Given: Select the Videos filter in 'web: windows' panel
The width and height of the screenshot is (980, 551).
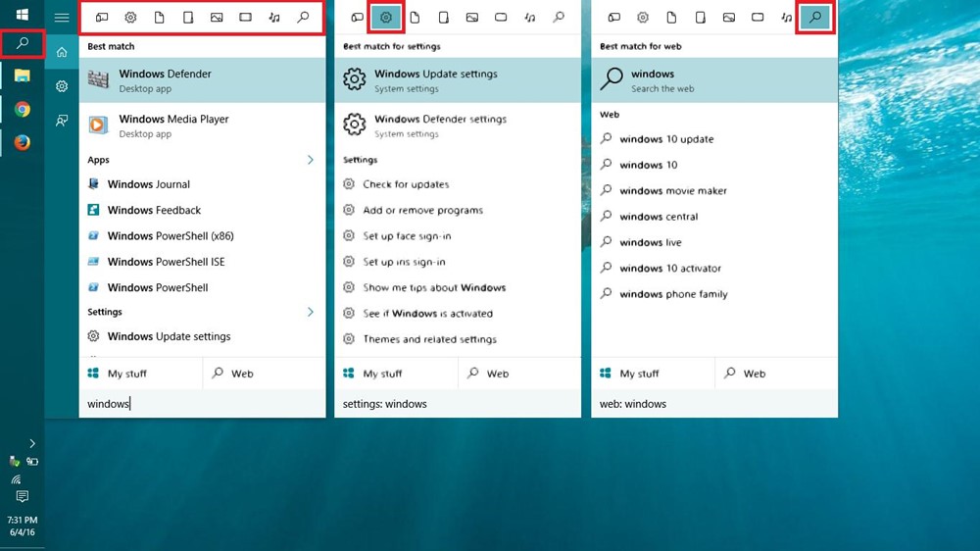Looking at the screenshot, I should (x=758, y=18).
